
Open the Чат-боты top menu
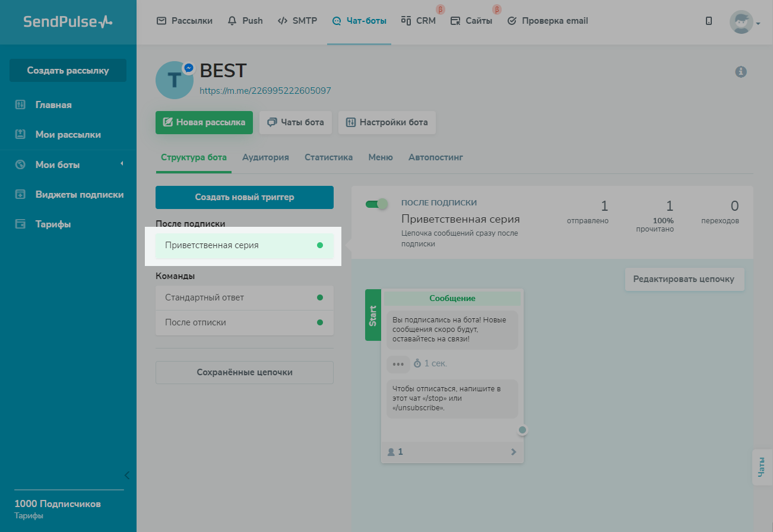[359, 21]
